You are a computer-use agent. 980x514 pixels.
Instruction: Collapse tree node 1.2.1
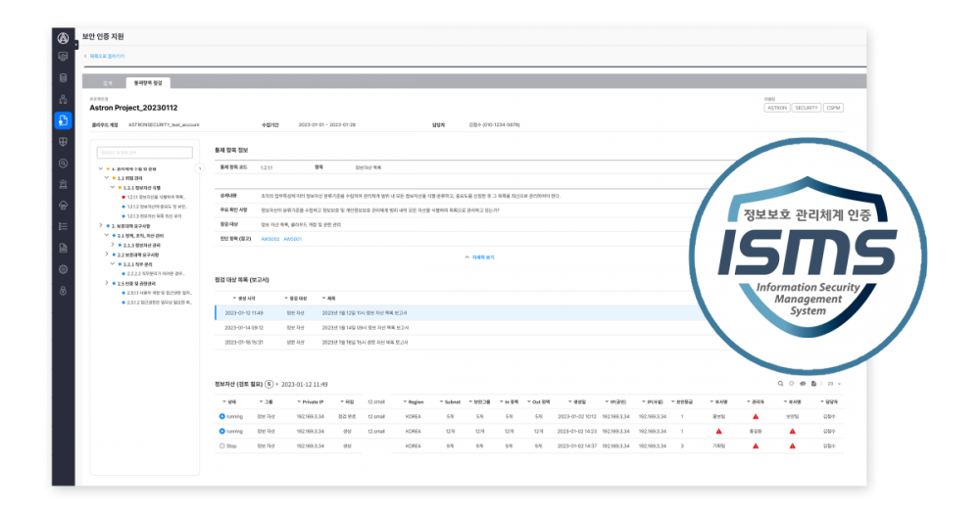point(113,187)
